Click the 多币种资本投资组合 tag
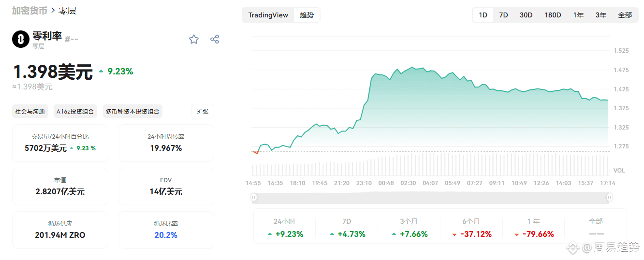The width and height of the screenshot is (644, 260). click(132, 111)
